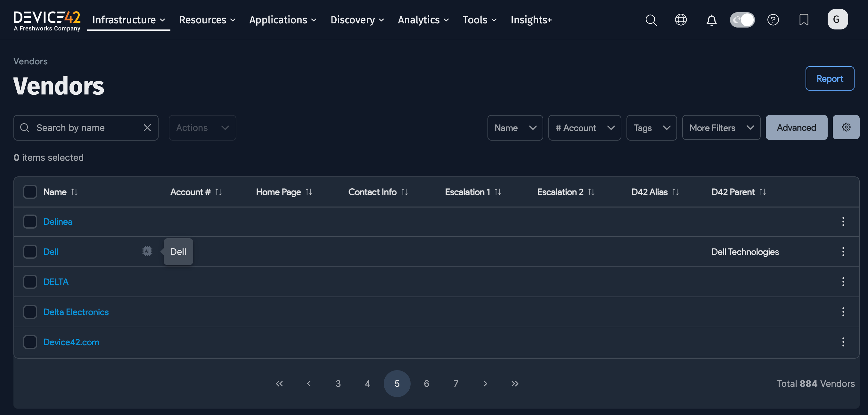868x415 pixels.
Task: Expand the More Filters dropdown
Action: point(721,128)
